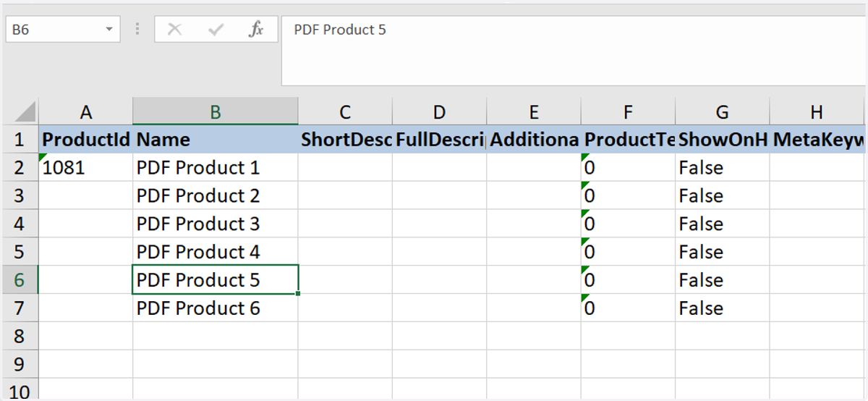
Task: Click the ShowOnH header cell
Action: pos(723,139)
